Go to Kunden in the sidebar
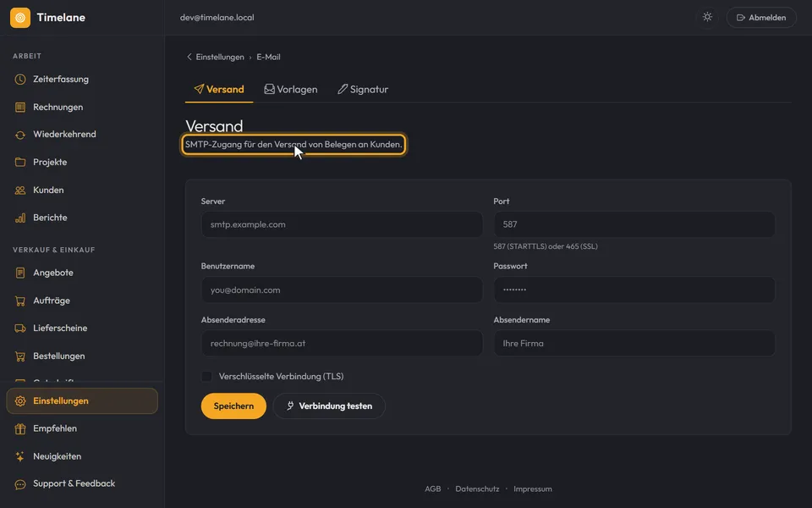The height and width of the screenshot is (508, 812). [x=82, y=190]
